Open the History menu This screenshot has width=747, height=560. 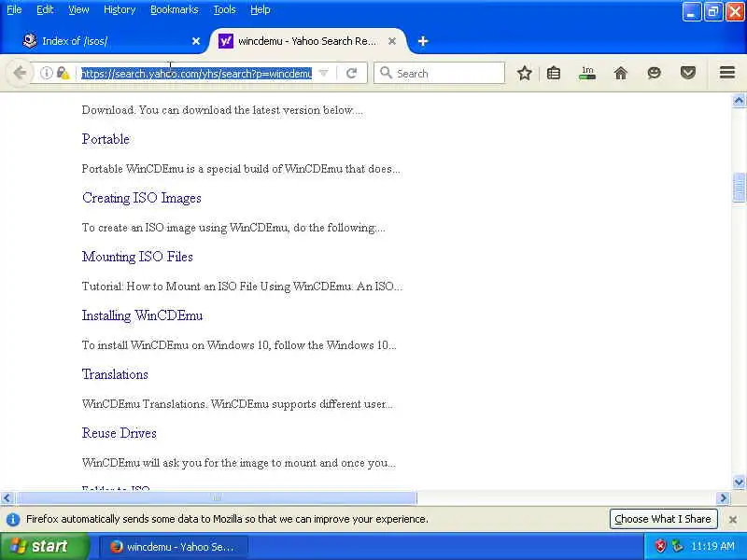click(120, 9)
